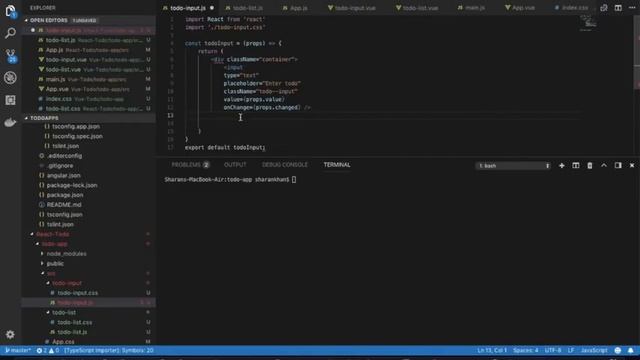
Task: Open notifications bell in status bar
Action: (631, 350)
